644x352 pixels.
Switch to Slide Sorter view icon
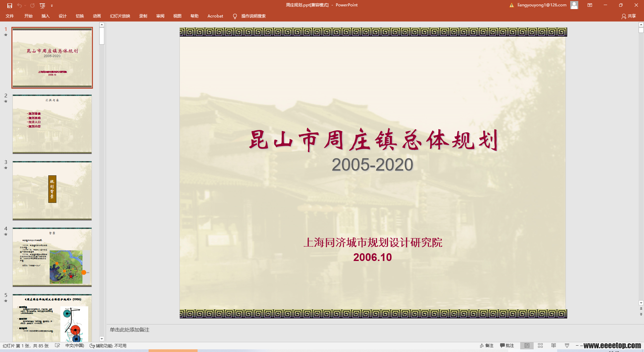(x=540, y=346)
